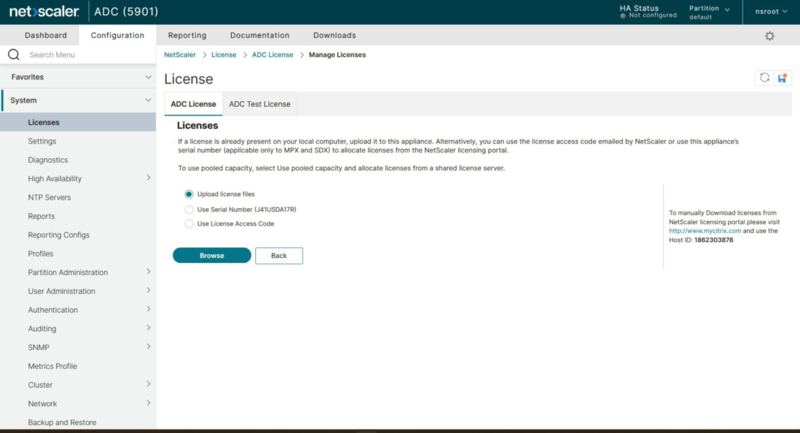Open the Downloads tab
The width and height of the screenshot is (800, 433).
(x=335, y=35)
